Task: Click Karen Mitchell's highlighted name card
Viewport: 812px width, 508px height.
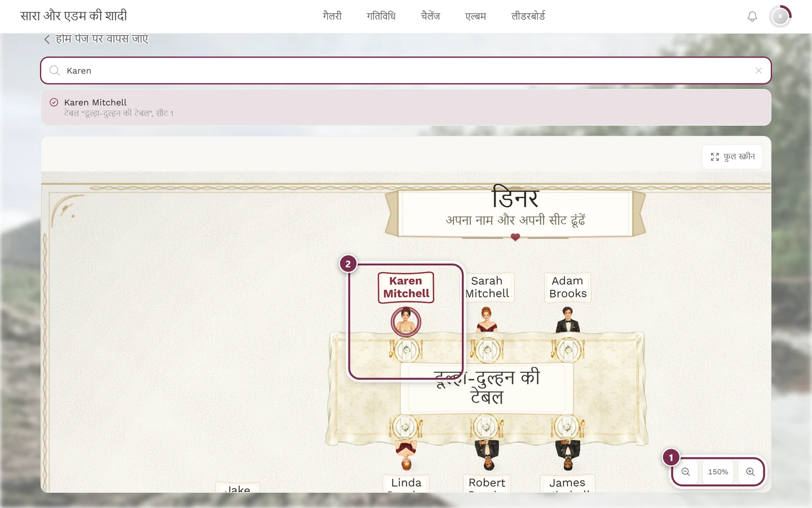Action: (x=406, y=287)
